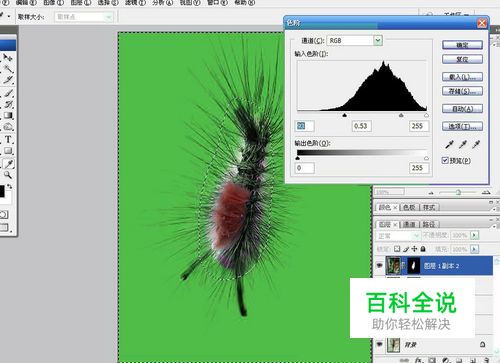Click the input black point slider triangle
Image resolution: width=500 pixels, height=363 pixels.
click(x=345, y=115)
